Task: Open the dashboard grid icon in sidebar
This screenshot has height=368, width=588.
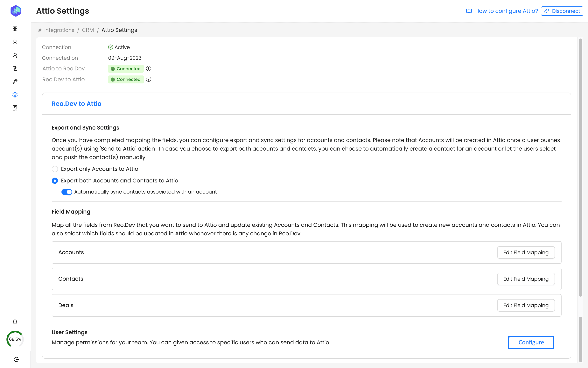Action: point(15,29)
